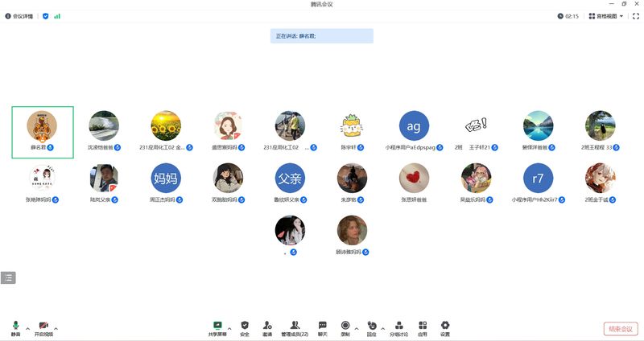This screenshot has height=341, width=644.
Task: Expand the arrow next to 静音
Action: (28, 328)
